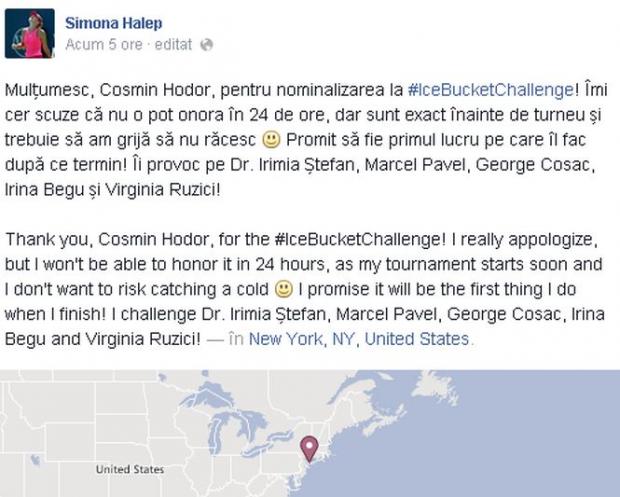Click the 'Acum 5 ore' timestamp

pyautogui.click(x=103, y=45)
